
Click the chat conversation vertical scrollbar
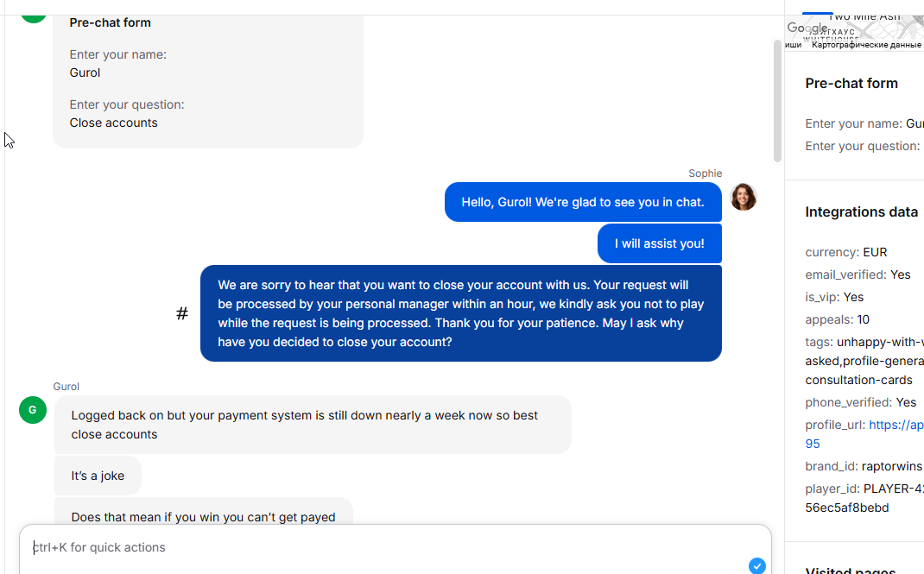777,100
